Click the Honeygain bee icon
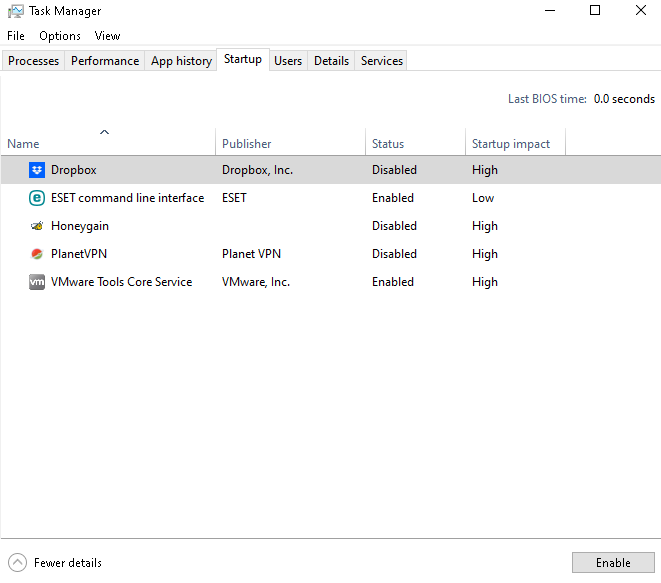This screenshot has width=661, height=583. [x=37, y=226]
